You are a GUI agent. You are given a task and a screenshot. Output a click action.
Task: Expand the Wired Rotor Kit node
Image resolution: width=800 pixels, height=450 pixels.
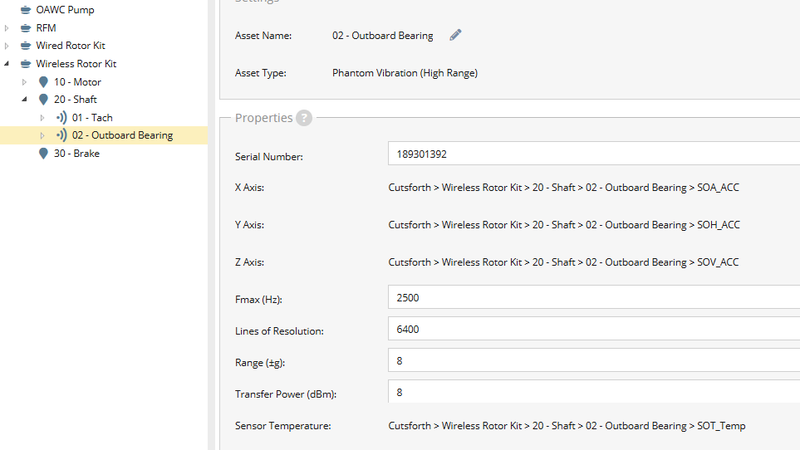[x=7, y=46]
